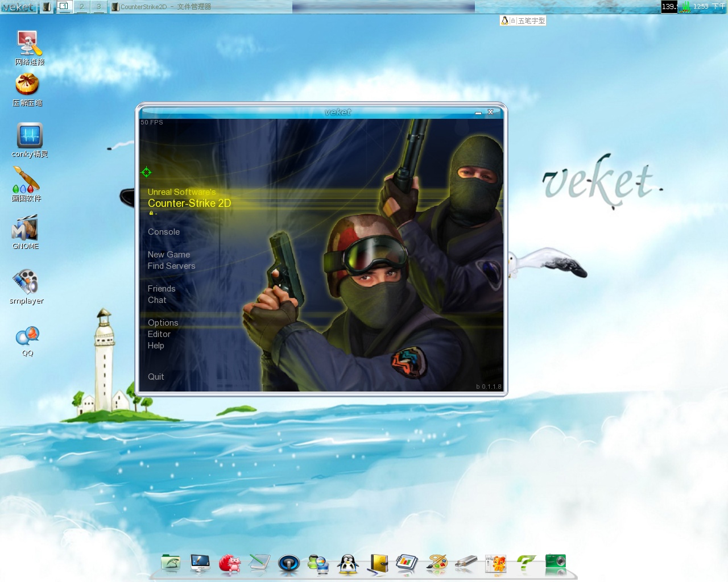728x582 pixels.
Task: Click the veket game window title bar
Action: coord(321,112)
